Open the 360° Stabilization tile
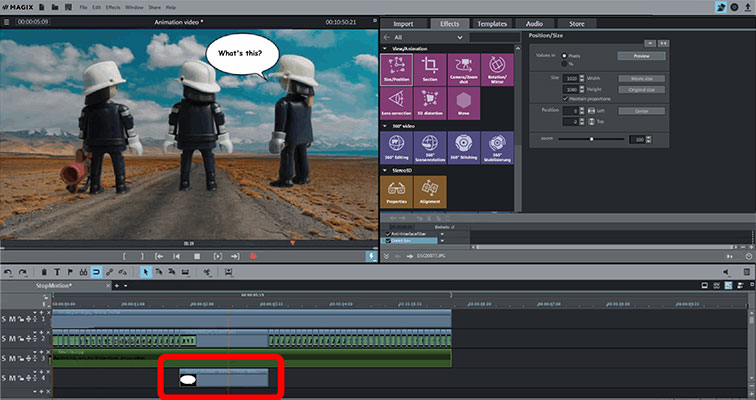This screenshot has width=756, height=400. tap(497, 147)
